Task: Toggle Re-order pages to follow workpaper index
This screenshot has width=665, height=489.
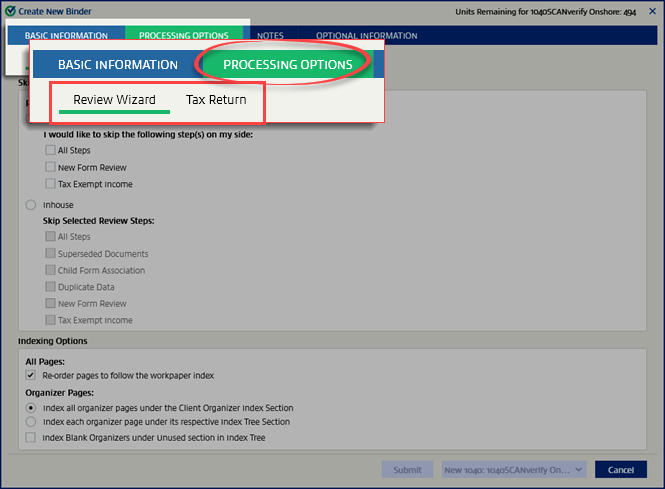Action: pos(31,375)
